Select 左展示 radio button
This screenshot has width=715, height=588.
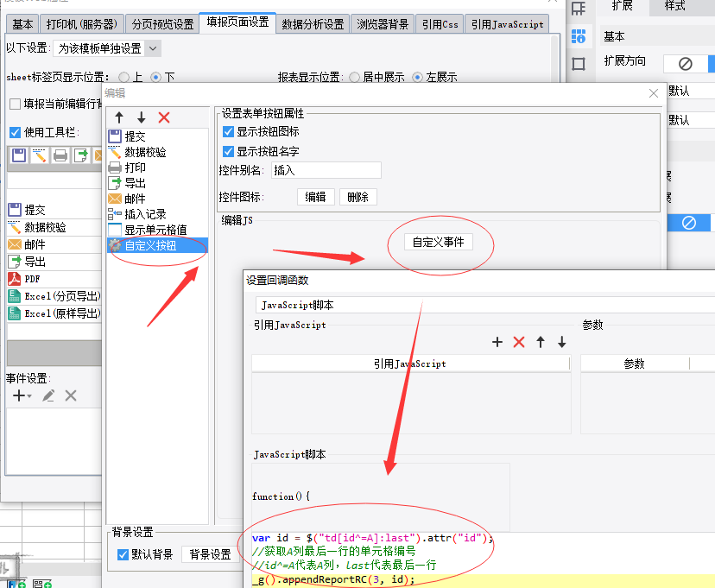[x=417, y=77]
